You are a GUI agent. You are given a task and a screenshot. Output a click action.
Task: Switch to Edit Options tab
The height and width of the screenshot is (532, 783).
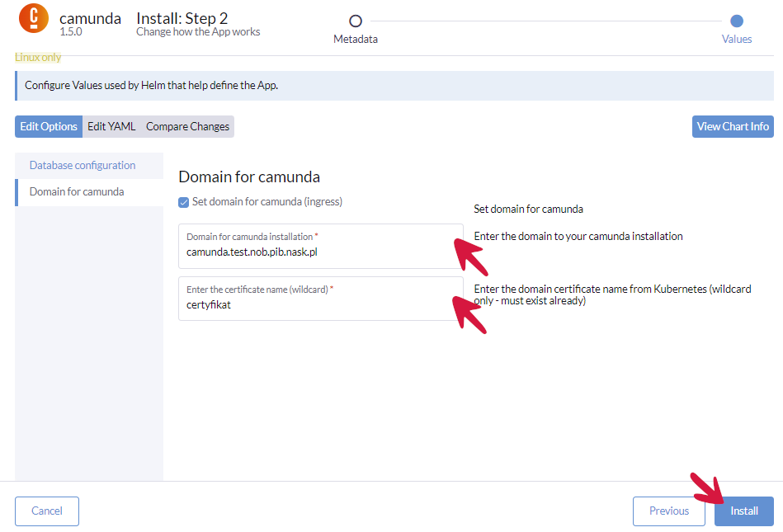click(49, 126)
